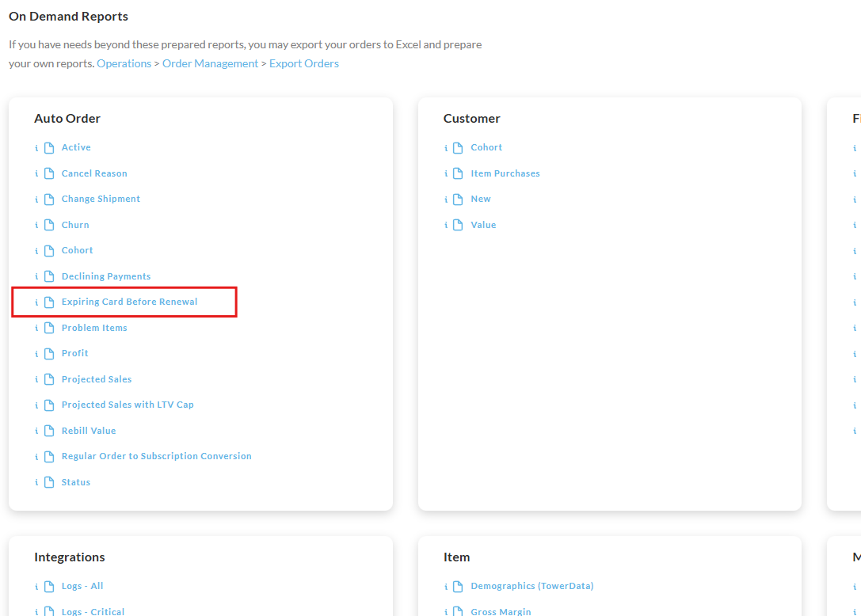This screenshot has width=861, height=616.
Task: Open the Active auto order report
Action: (76, 147)
